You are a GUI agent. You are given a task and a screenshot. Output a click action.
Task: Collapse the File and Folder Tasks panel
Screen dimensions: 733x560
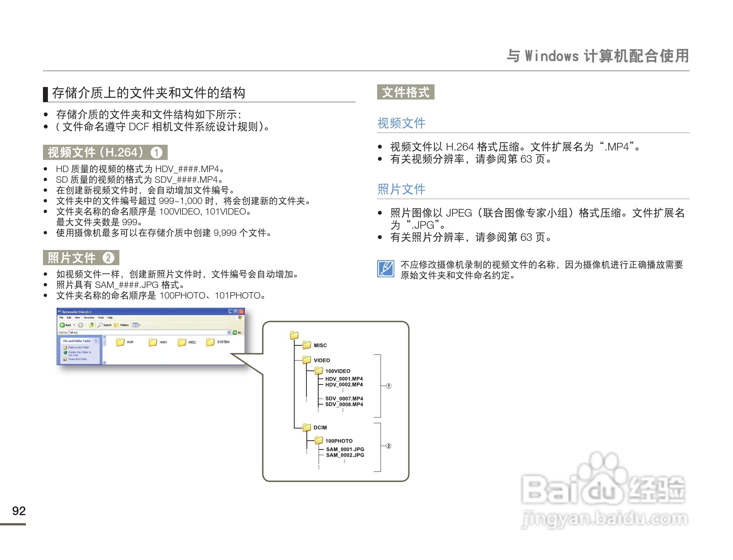click(x=96, y=340)
